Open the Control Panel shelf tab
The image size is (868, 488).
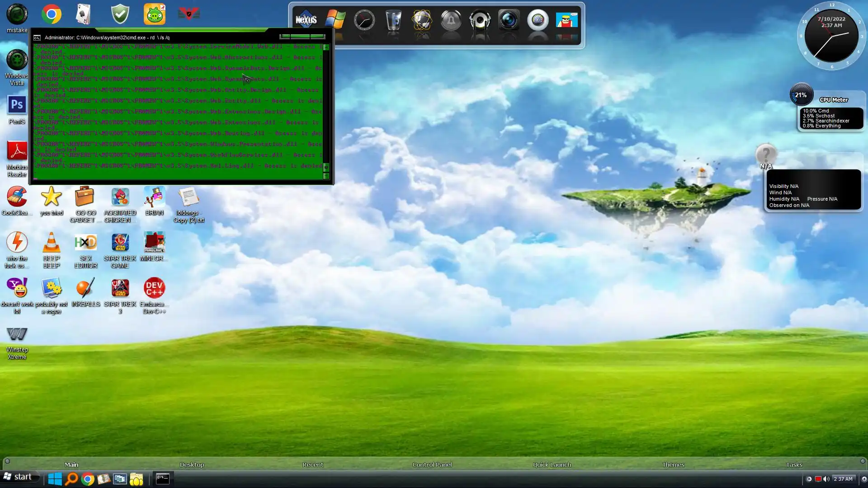point(432,465)
